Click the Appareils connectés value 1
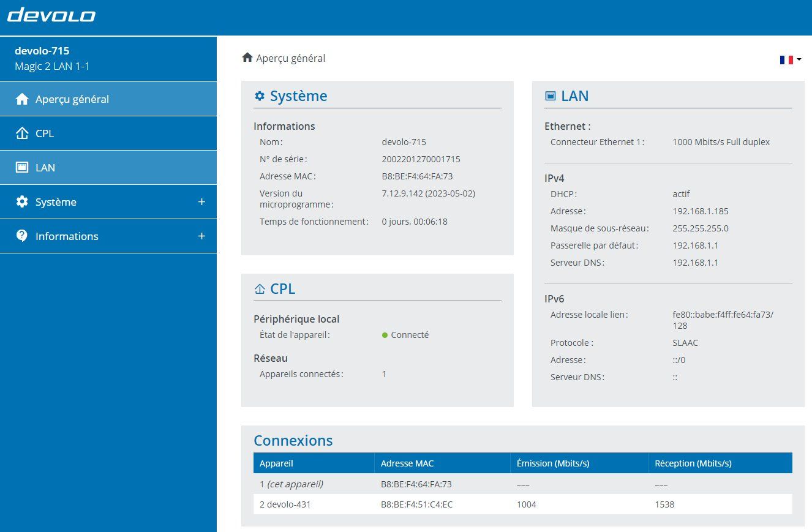This screenshot has width=812, height=532. click(x=384, y=374)
